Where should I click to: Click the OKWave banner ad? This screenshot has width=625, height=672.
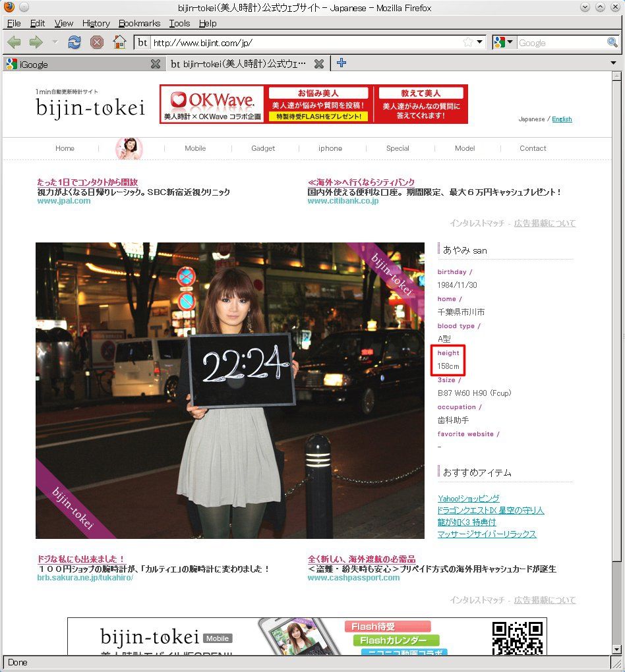[x=314, y=104]
